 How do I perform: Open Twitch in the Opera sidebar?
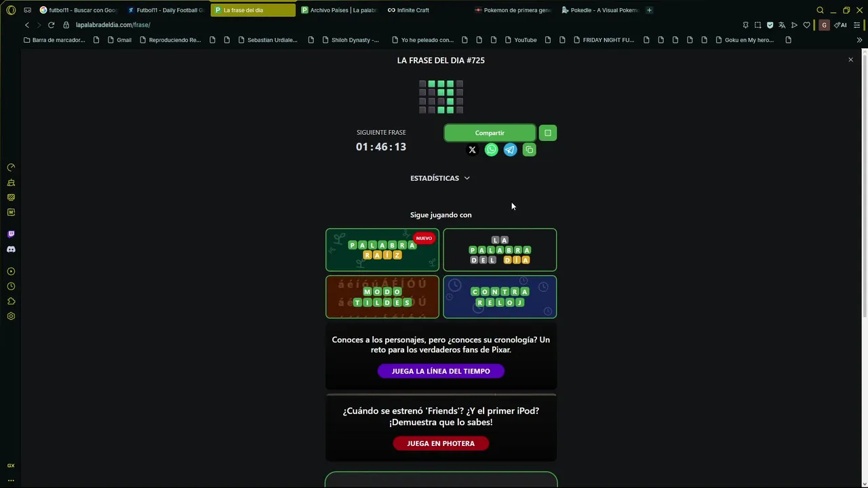click(11, 234)
